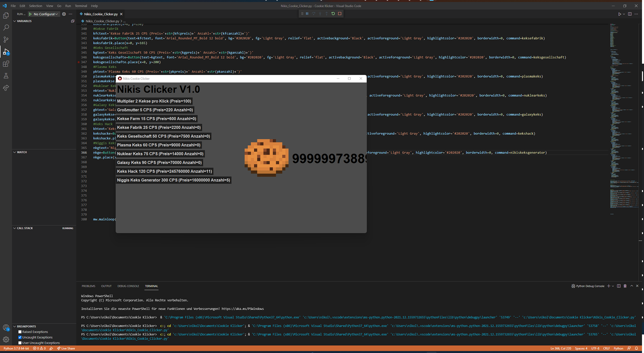Change Spaces: 4 indentation setting
This screenshot has height=353, width=644.
(x=581, y=349)
